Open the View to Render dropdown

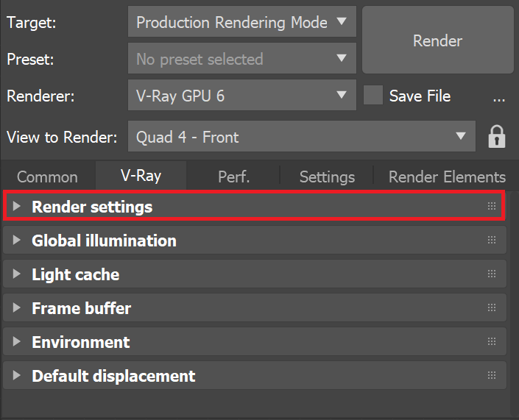click(x=302, y=136)
